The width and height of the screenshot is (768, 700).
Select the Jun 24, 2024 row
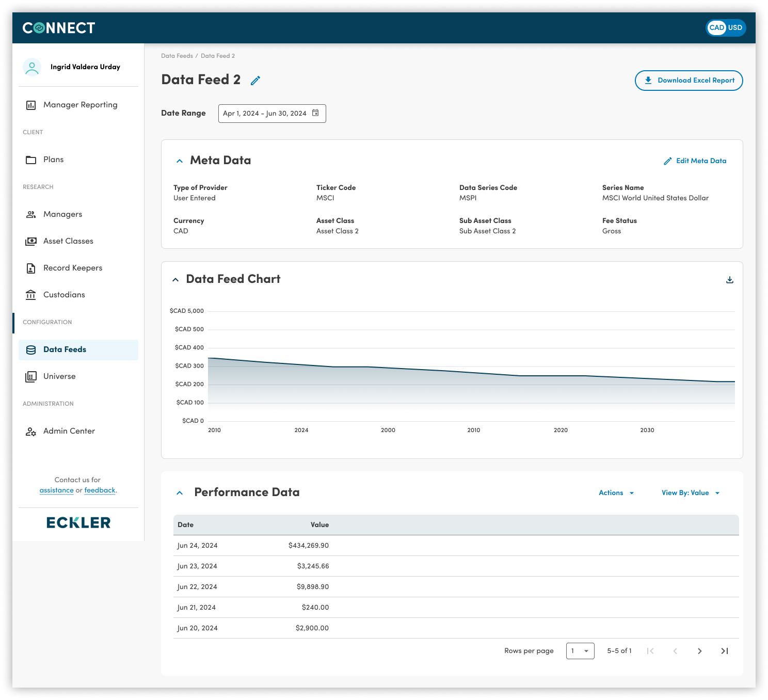pyautogui.click(x=456, y=546)
